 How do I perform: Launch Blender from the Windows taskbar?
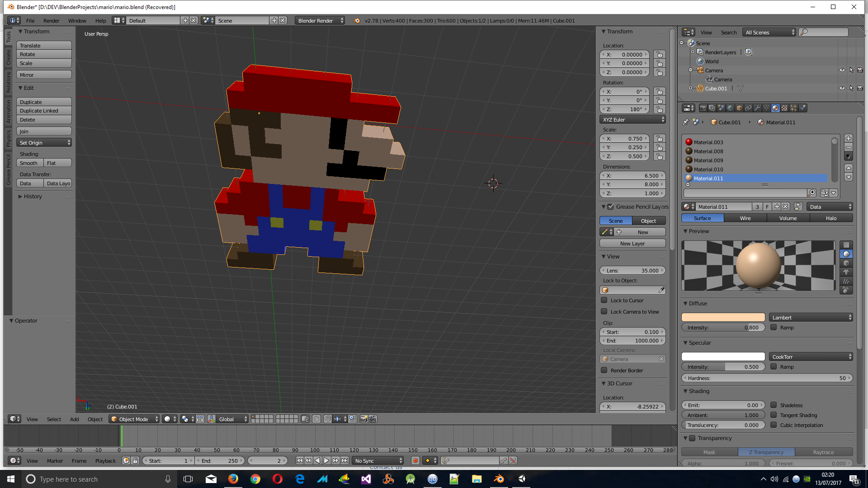coord(499,479)
